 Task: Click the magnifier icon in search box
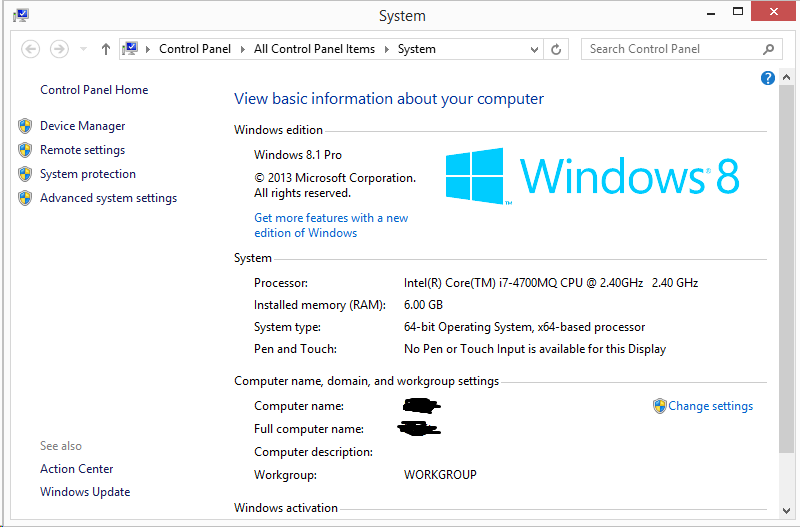pos(768,49)
